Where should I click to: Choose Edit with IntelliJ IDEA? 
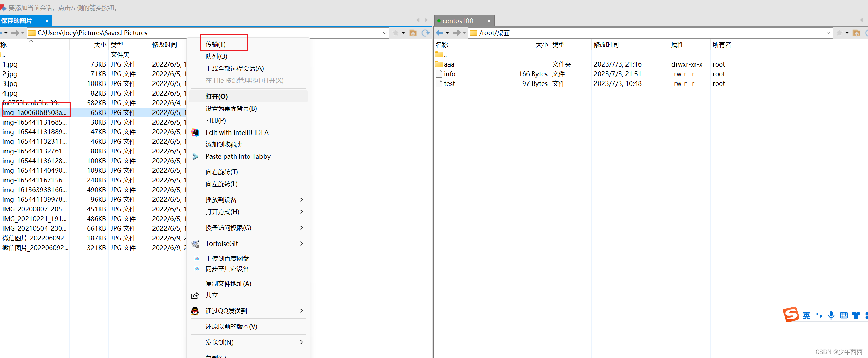tap(248, 133)
